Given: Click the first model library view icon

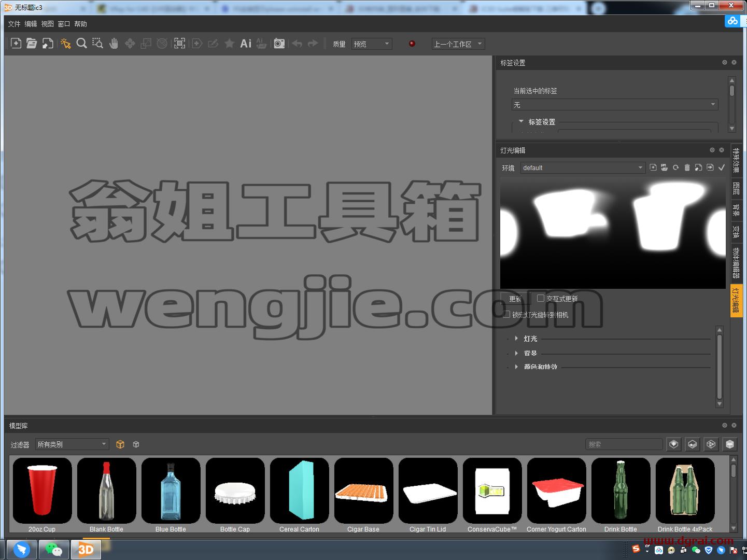Looking at the screenshot, I should click(674, 444).
